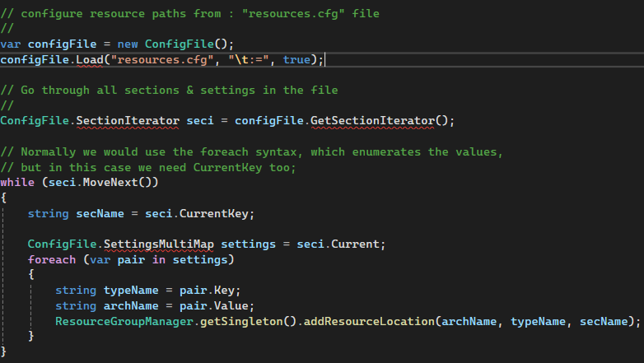The width and height of the screenshot is (644, 363).
Task: Click the SectionIterator type name
Action: point(128,121)
